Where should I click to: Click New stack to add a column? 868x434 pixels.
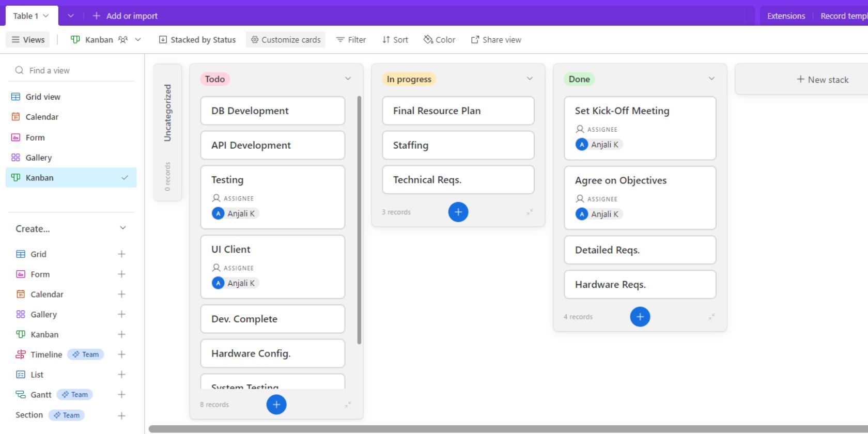pyautogui.click(x=823, y=80)
